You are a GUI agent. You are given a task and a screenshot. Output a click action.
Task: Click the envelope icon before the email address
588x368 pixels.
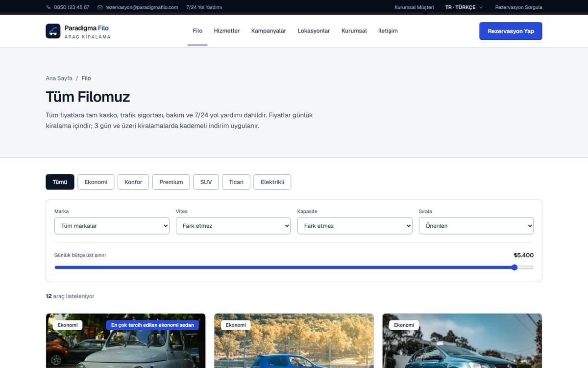click(x=100, y=7)
